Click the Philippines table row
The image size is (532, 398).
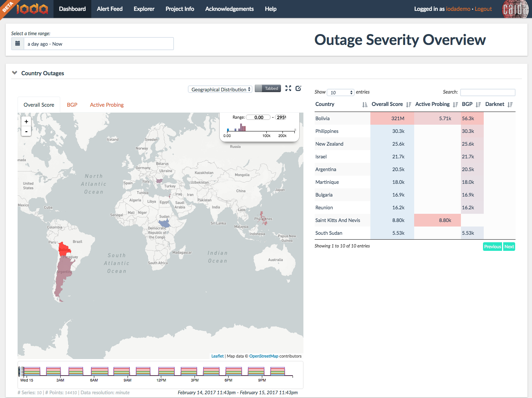coord(415,131)
